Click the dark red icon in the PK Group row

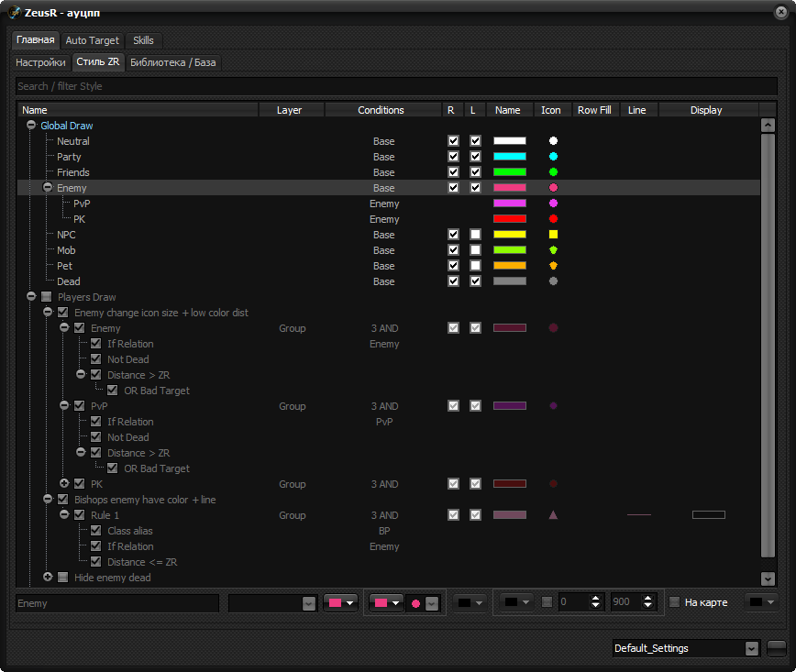click(553, 484)
